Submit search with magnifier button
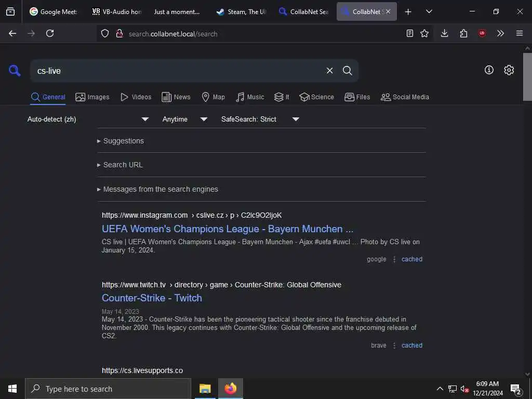Viewport: 532px width, 399px height. click(x=348, y=71)
